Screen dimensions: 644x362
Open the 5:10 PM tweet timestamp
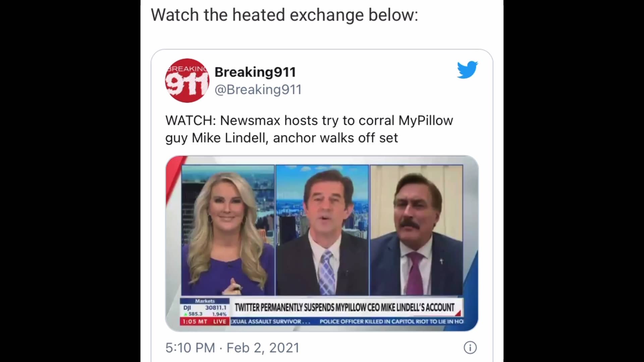[x=190, y=348]
